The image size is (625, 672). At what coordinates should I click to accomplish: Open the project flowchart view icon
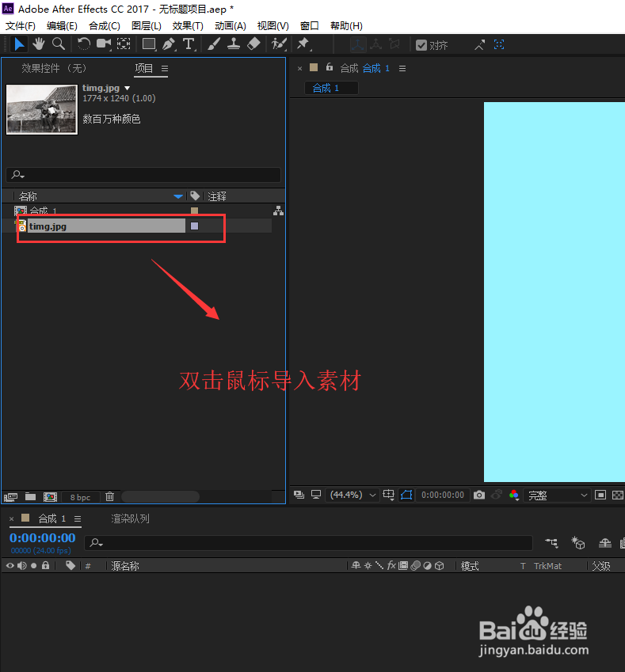pyautogui.click(x=278, y=211)
